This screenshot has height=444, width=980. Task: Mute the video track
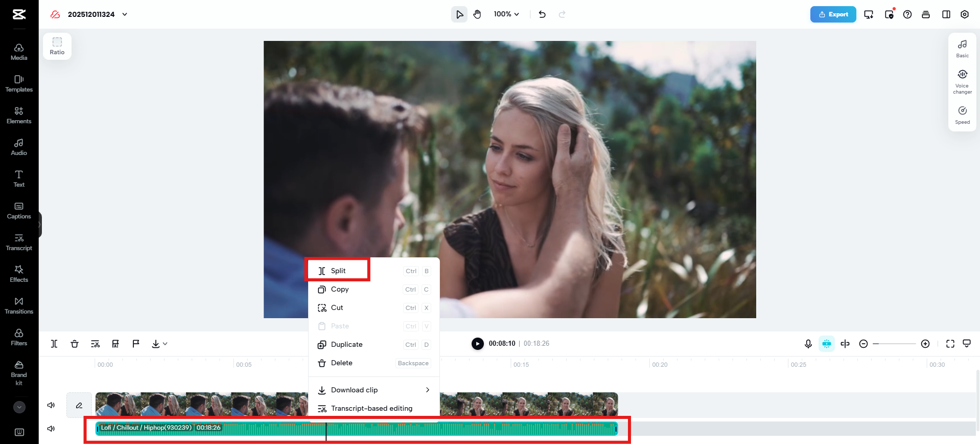pos(51,405)
